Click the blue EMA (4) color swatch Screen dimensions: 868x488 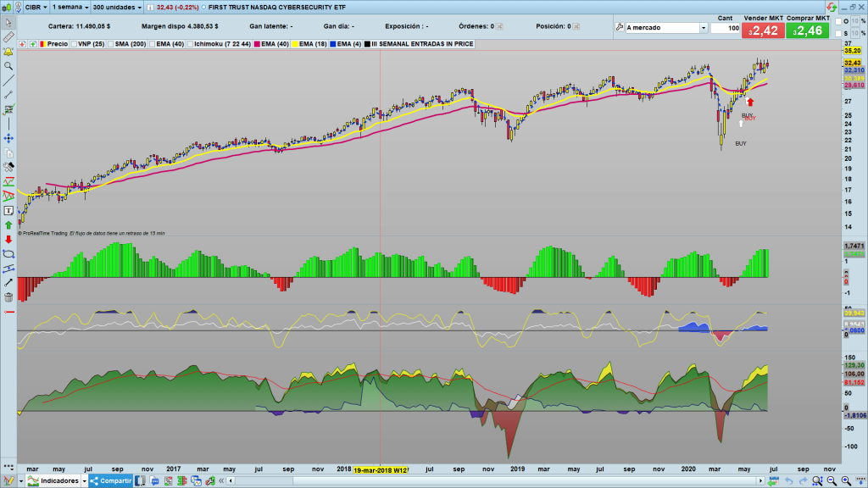pos(332,44)
